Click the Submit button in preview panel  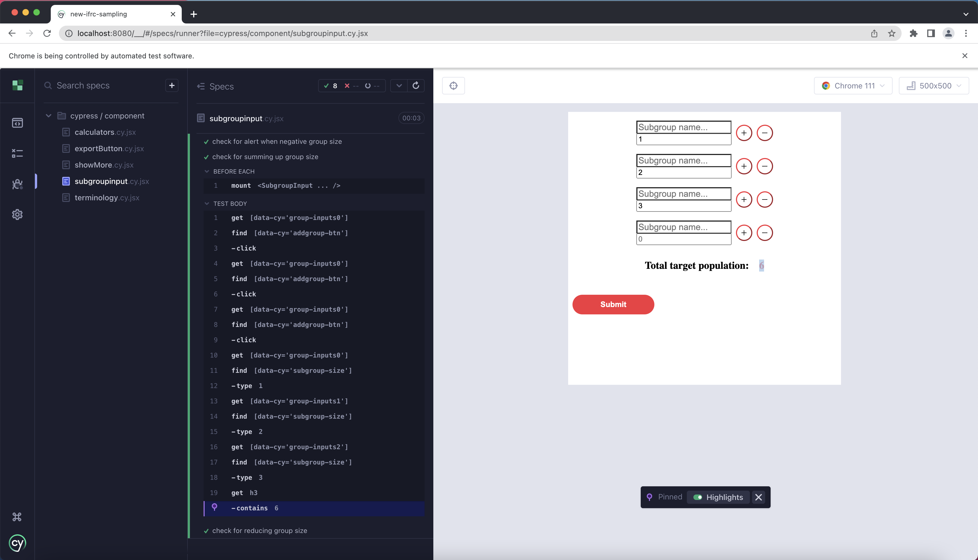(x=613, y=304)
